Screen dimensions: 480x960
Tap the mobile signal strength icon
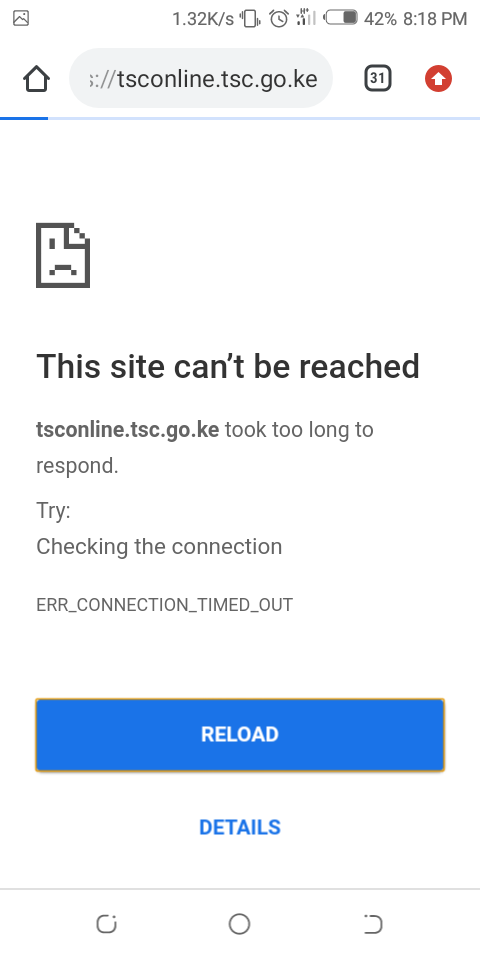306,18
